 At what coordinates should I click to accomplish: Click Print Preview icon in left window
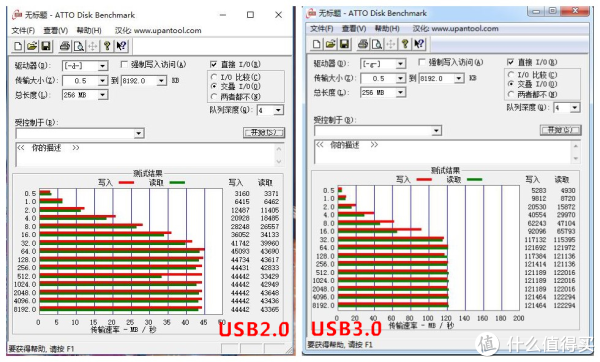78,46
